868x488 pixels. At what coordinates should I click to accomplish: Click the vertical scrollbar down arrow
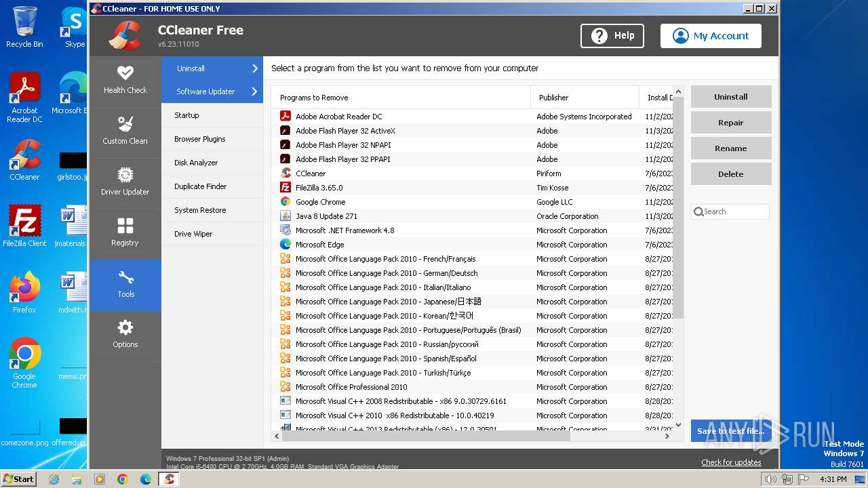(678, 425)
